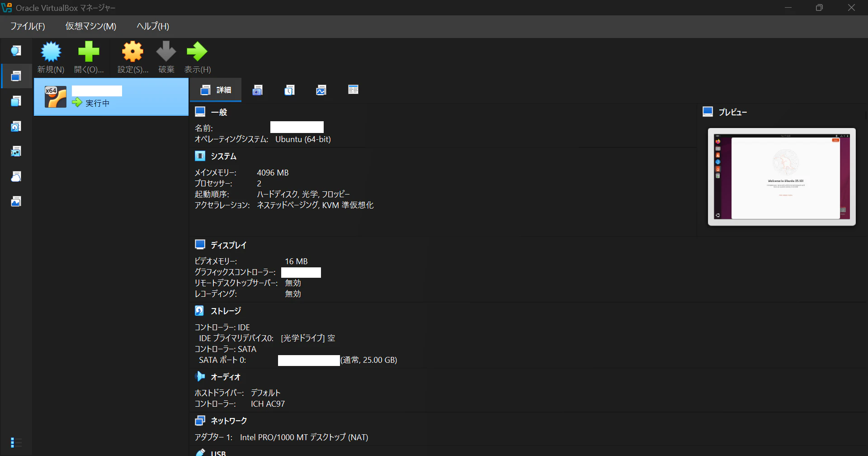Click the processor count value 2
868x456 pixels.
[x=259, y=184]
